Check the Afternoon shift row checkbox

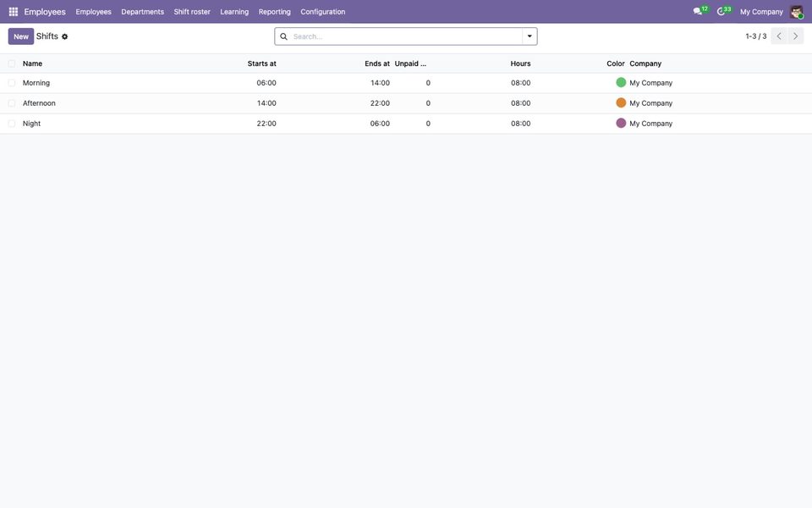tap(12, 103)
